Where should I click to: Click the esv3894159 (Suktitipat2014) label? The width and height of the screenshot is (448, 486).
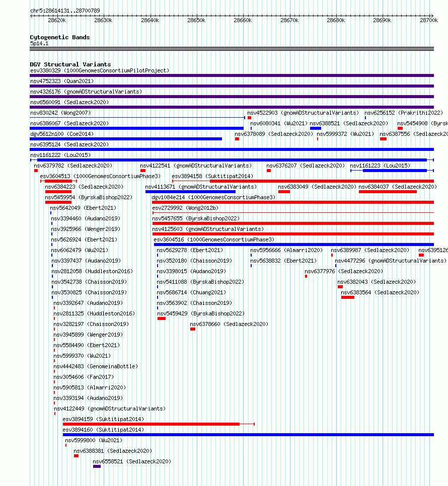pos(103,419)
